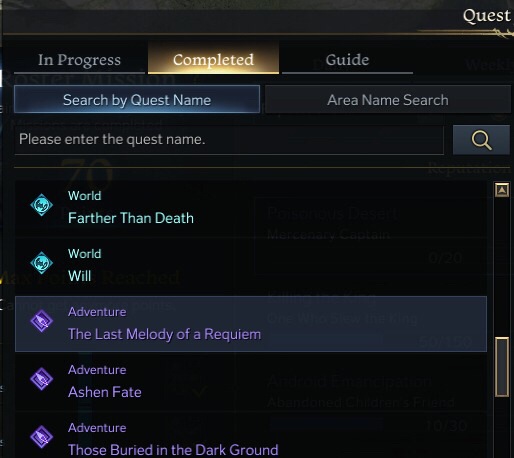Select the Ashen Fate adventure quest

point(251,382)
